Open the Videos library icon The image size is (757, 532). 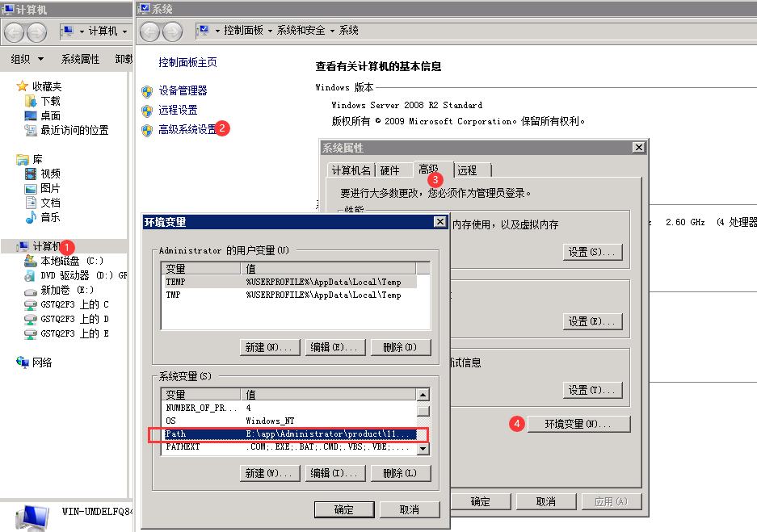[31, 174]
